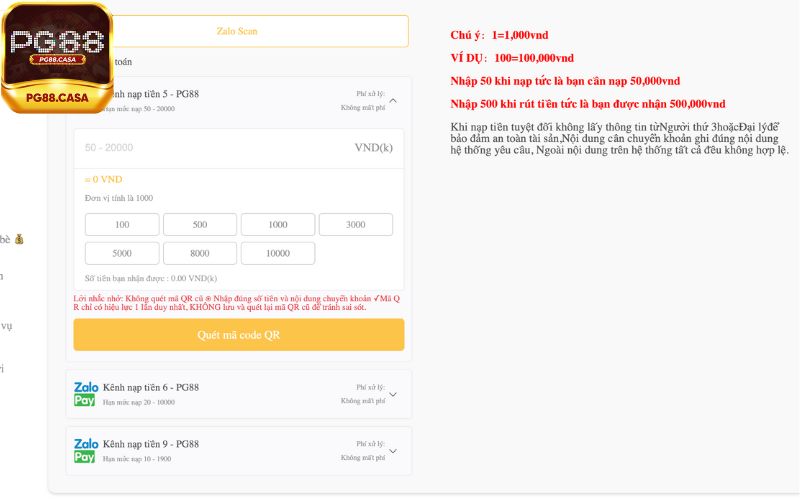Viewport: 800px width, 500px height.
Task: Choose the 3000 quick amount
Action: (x=356, y=224)
